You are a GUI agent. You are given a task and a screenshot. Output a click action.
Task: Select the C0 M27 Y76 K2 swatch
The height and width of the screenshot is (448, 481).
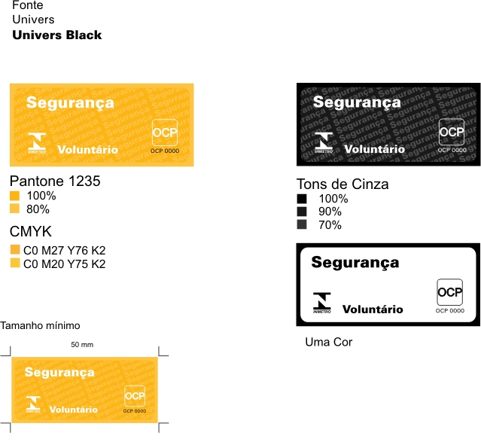pyautogui.click(x=15, y=249)
